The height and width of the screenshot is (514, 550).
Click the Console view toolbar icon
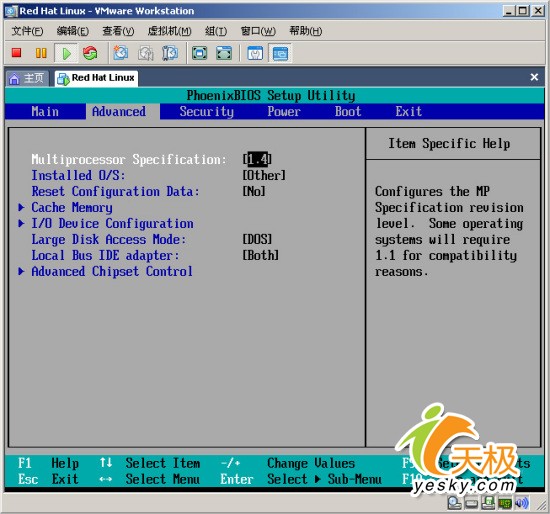280,53
